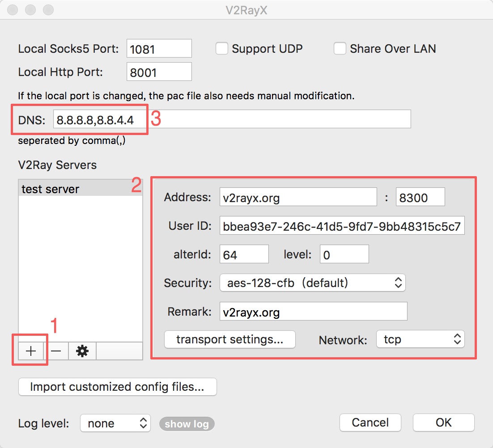The image size is (493, 448).
Task: Focus the Local Socks5 Port field
Action: point(159,48)
